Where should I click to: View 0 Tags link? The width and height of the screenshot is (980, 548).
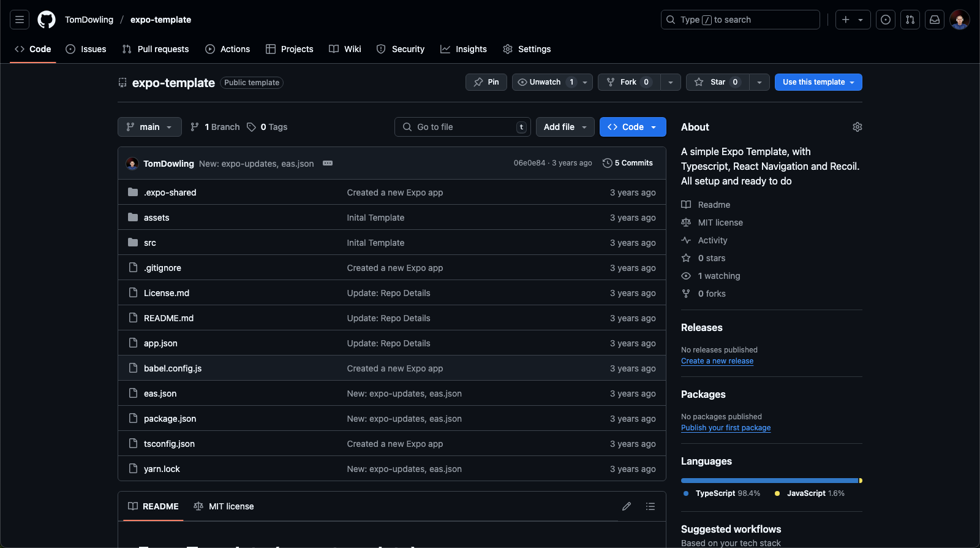click(267, 127)
